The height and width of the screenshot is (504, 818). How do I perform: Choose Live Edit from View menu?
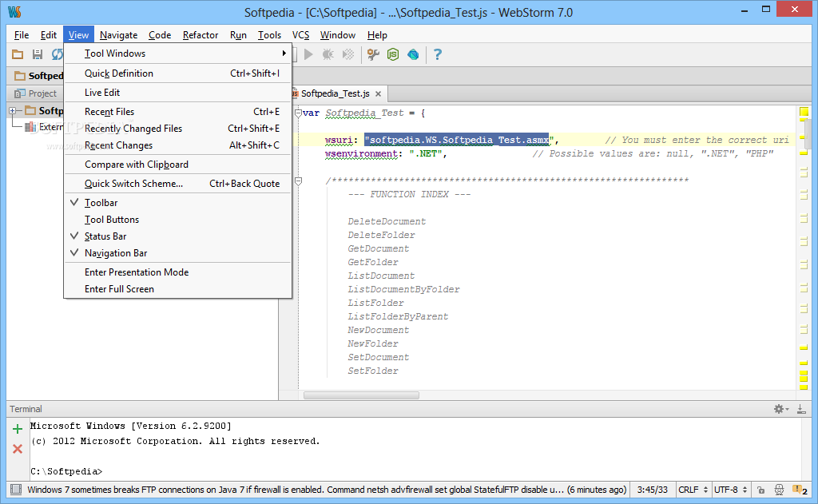coord(177,93)
